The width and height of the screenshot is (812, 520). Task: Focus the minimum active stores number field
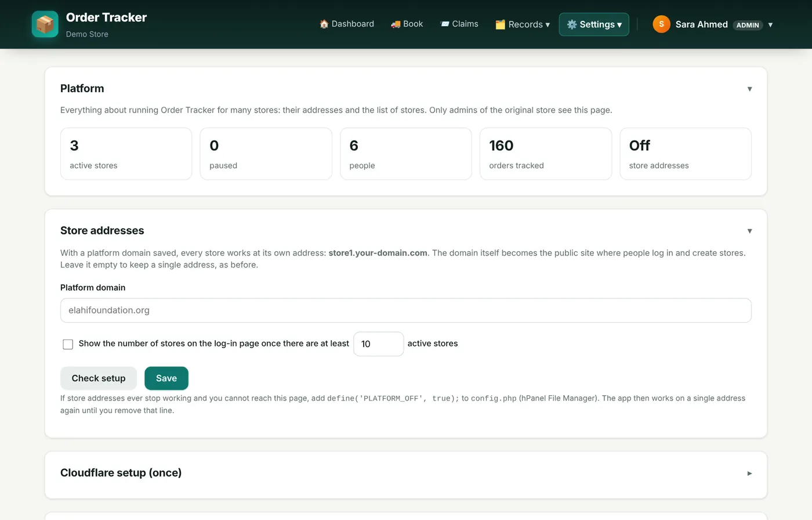click(x=378, y=344)
